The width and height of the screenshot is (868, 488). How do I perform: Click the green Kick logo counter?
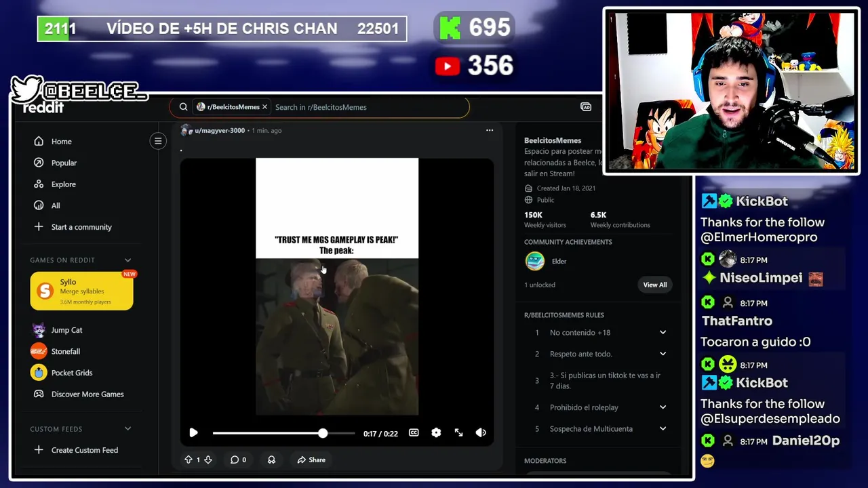450,28
